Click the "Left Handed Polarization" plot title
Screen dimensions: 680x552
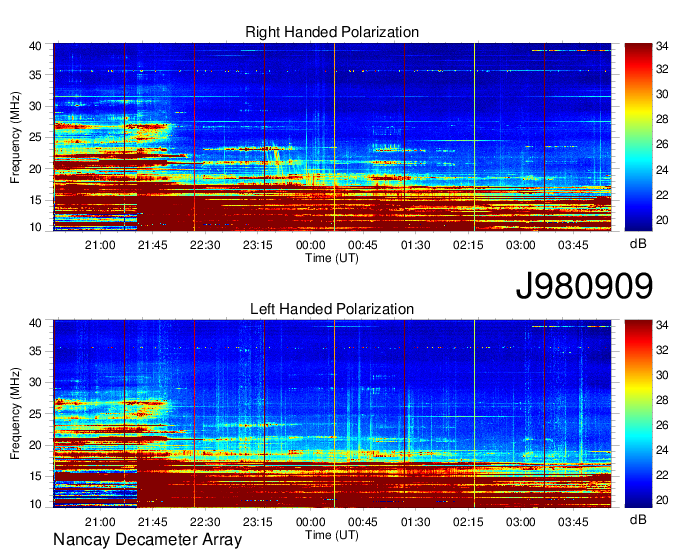pyautogui.click(x=332, y=309)
